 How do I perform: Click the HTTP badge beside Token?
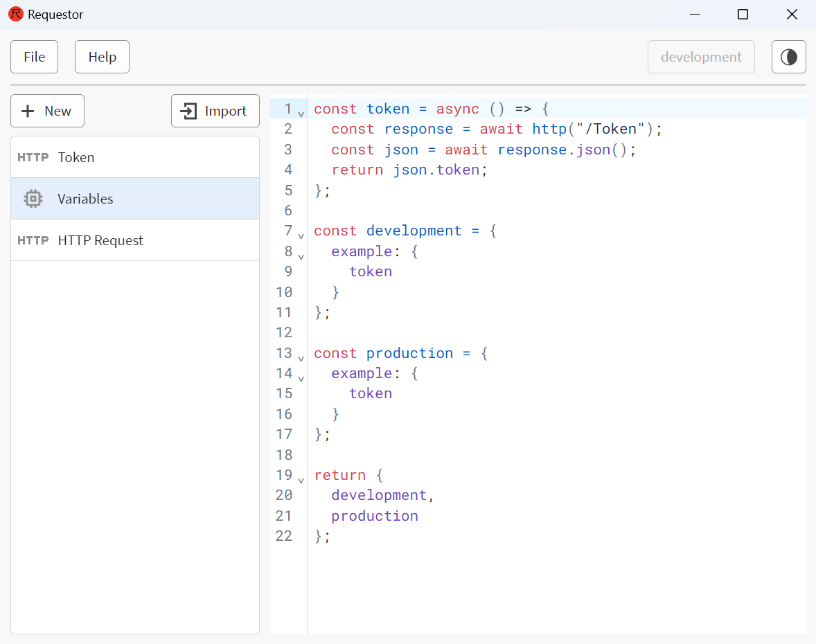pos(33,157)
